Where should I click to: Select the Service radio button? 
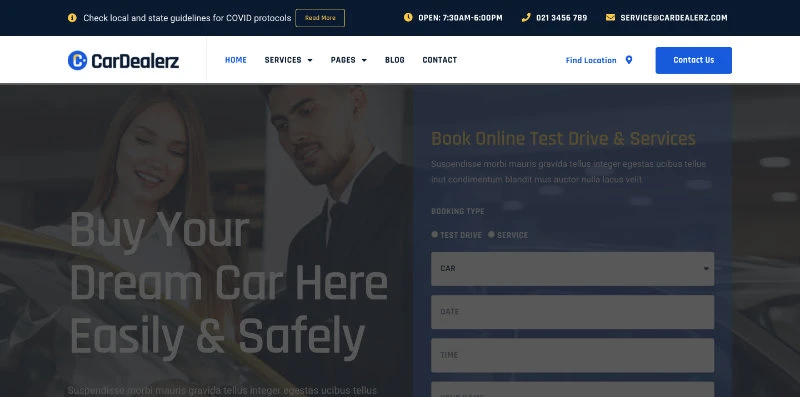point(491,234)
